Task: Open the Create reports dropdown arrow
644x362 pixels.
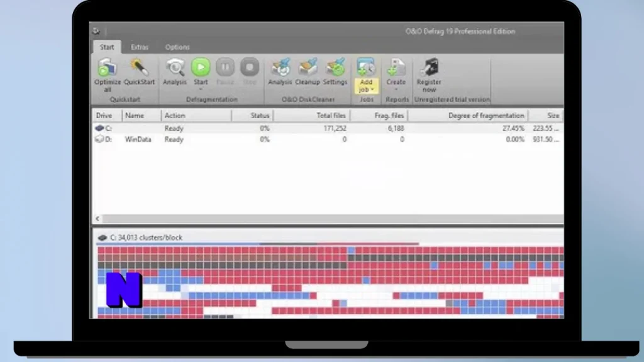Action: [396, 89]
